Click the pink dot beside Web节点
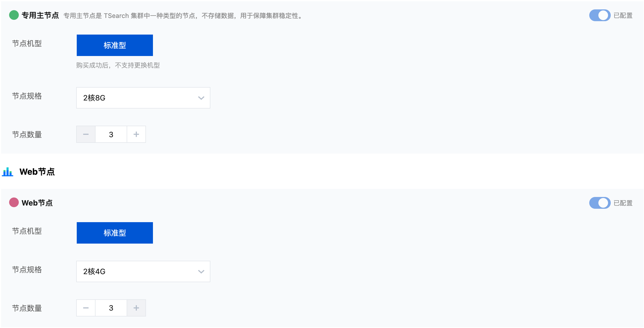The image size is (644, 328). 14,203
